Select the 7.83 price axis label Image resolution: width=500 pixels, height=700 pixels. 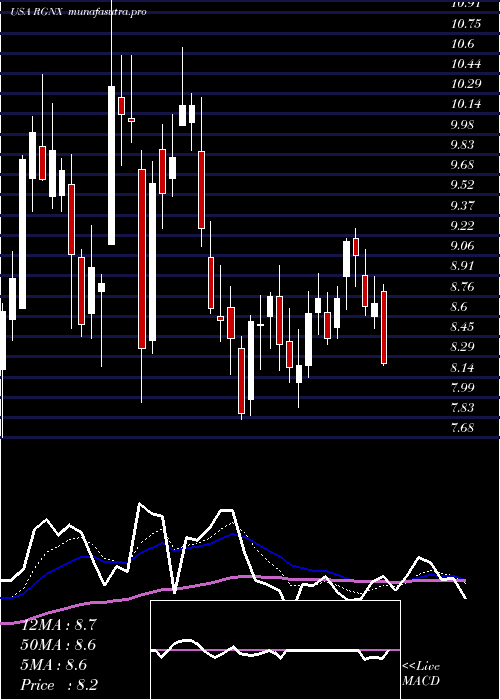(x=462, y=408)
